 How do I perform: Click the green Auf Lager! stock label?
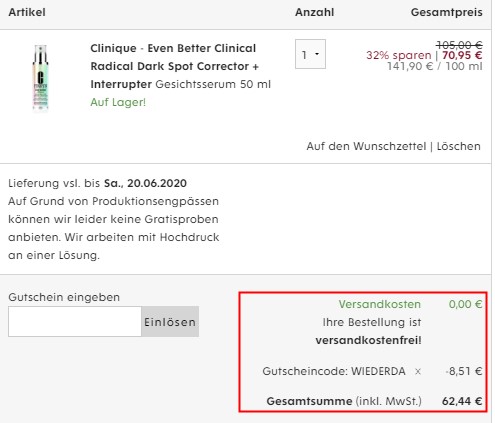[x=118, y=102]
